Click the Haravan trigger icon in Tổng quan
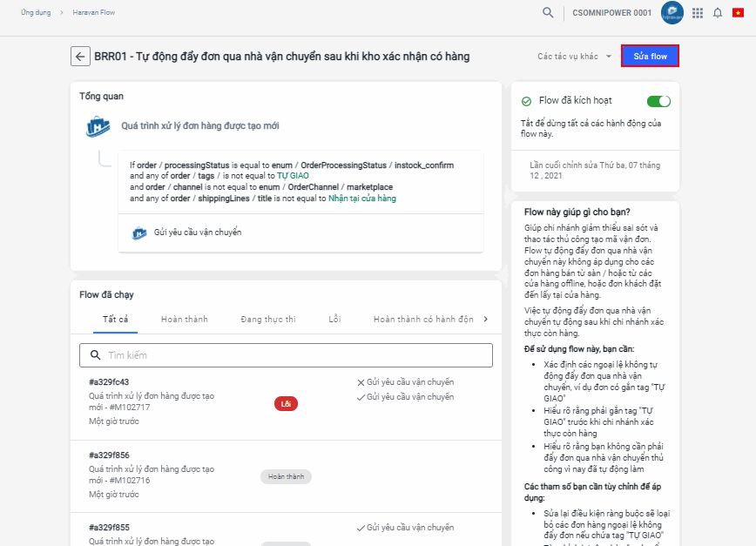The height and width of the screenshot is (546, 756). coord(98,126)
